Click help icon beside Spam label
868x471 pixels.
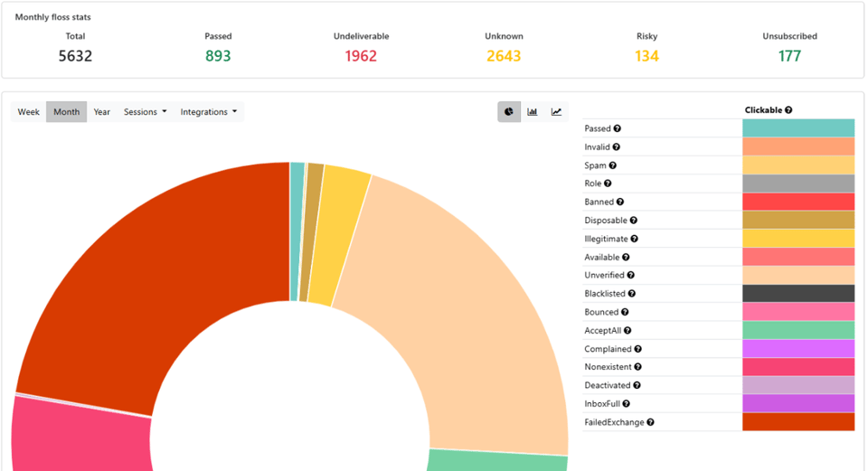(x=613, y=165)
